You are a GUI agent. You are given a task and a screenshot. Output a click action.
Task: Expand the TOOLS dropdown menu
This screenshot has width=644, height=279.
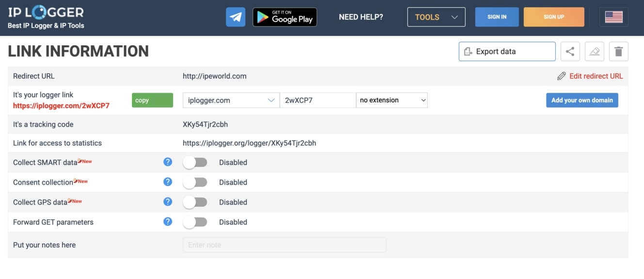tap(436, 17)
